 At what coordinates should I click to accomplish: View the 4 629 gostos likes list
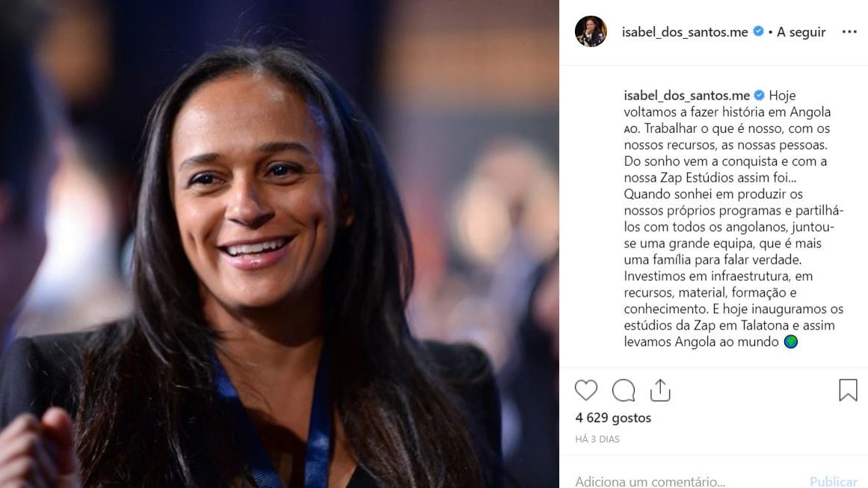(613, 418)
